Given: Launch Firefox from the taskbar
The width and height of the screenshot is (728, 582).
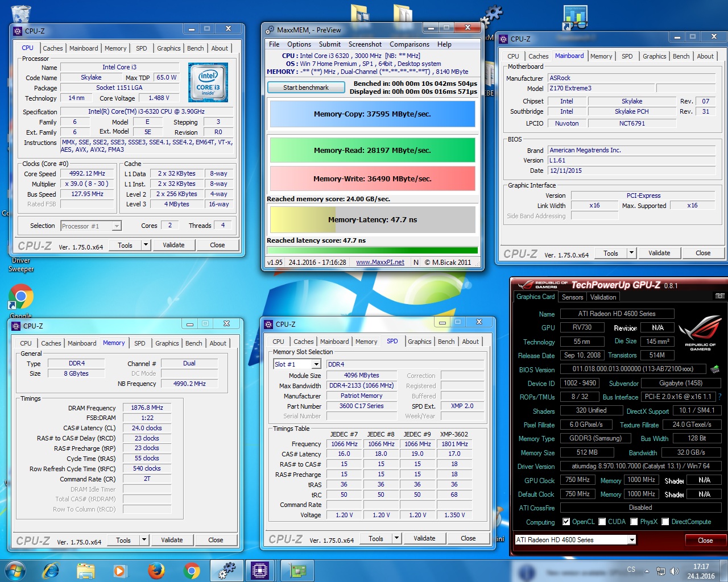Looking at the screenshot, I should coord(156,571).
